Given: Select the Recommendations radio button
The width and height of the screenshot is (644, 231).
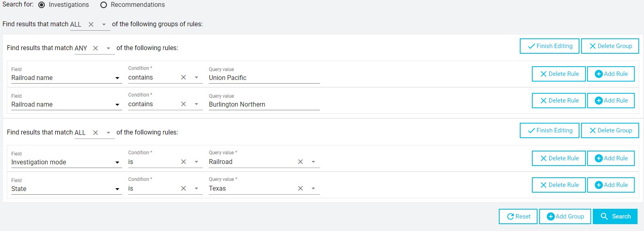Looking at the screenshot, I should click(x=104, y=5).
